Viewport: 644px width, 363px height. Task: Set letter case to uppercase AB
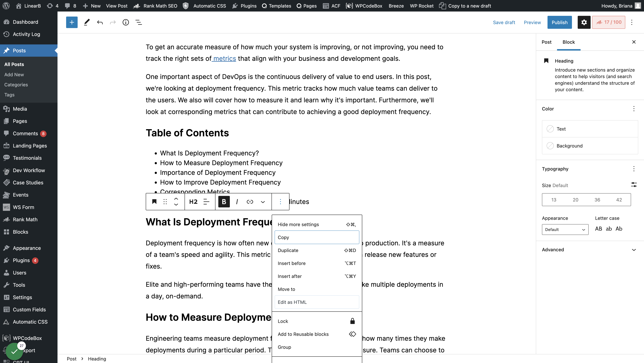point(599,229)
